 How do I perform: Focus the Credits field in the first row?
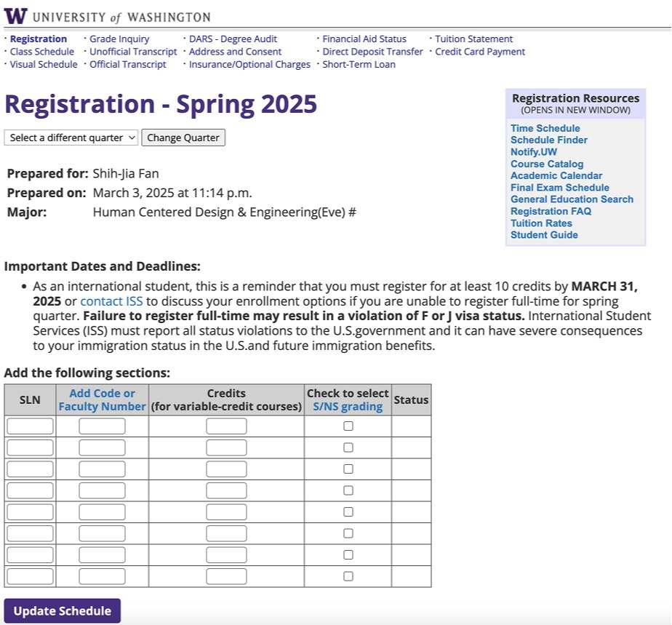[x=226, y=426]
